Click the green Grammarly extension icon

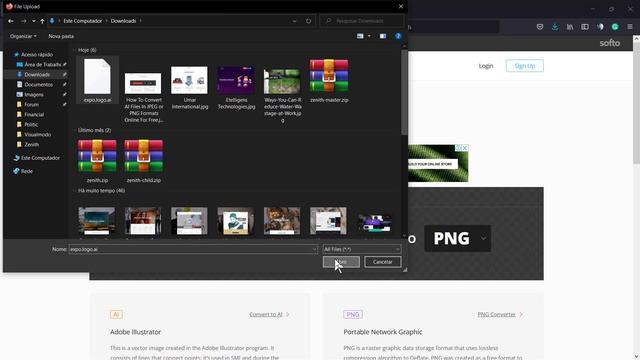pyautogui.click(x=615, y=27)
